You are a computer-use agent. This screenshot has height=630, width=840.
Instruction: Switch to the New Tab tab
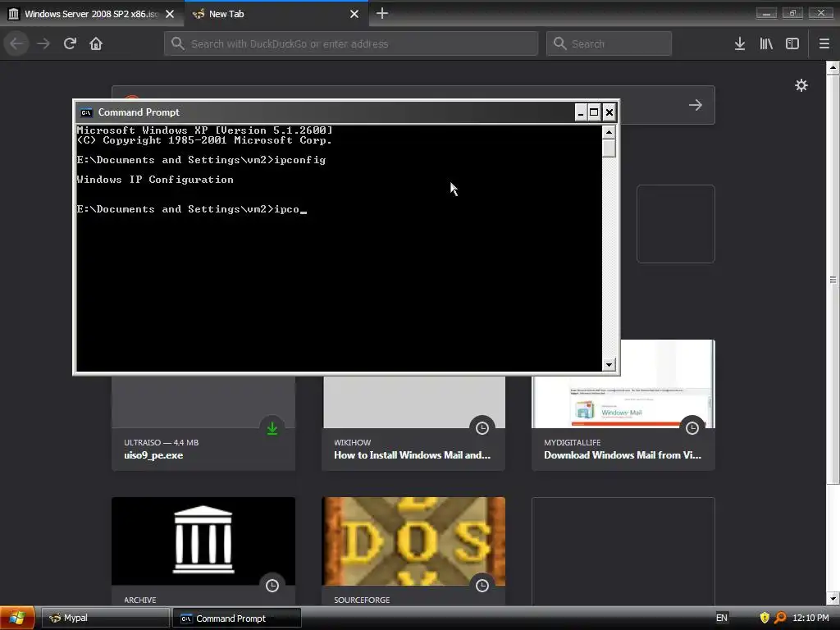(276, 14)
